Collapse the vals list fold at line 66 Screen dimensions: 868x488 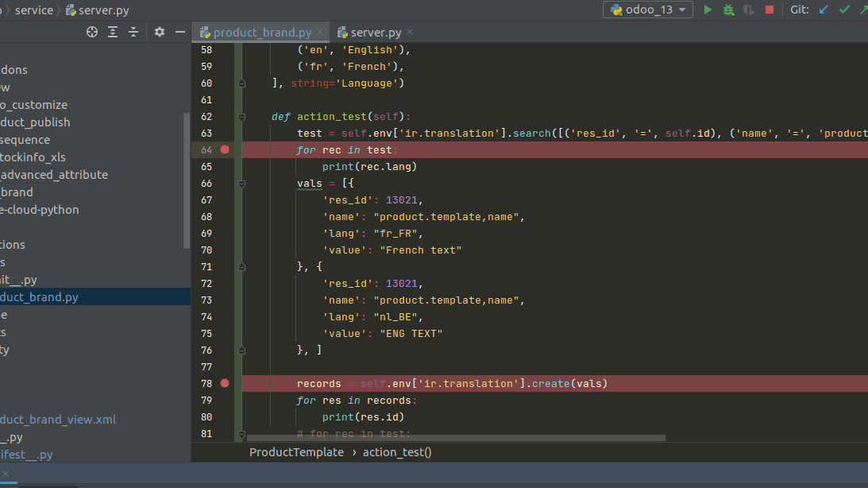coord(242,184)
